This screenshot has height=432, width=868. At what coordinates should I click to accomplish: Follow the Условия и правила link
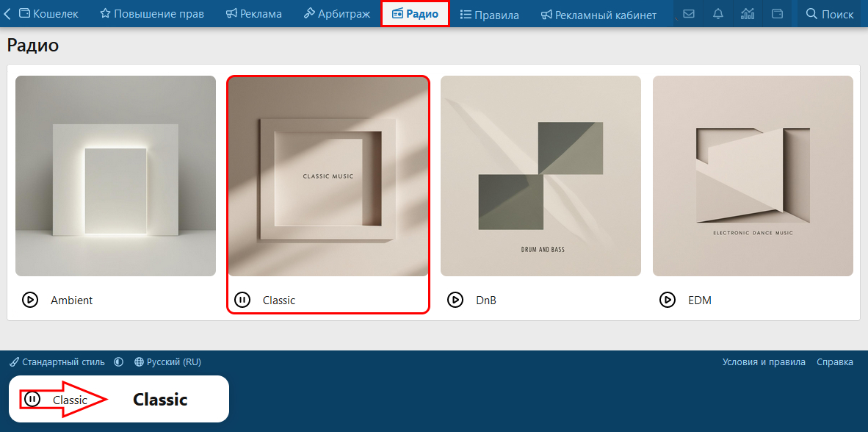coord(764,362)
